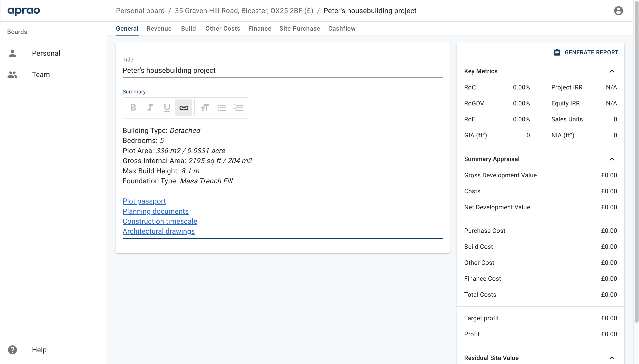The height and width of the screenshot is (364, 639).
Task: Click the GIA (ft²) metric label
Action: click(x=475, y=135)
